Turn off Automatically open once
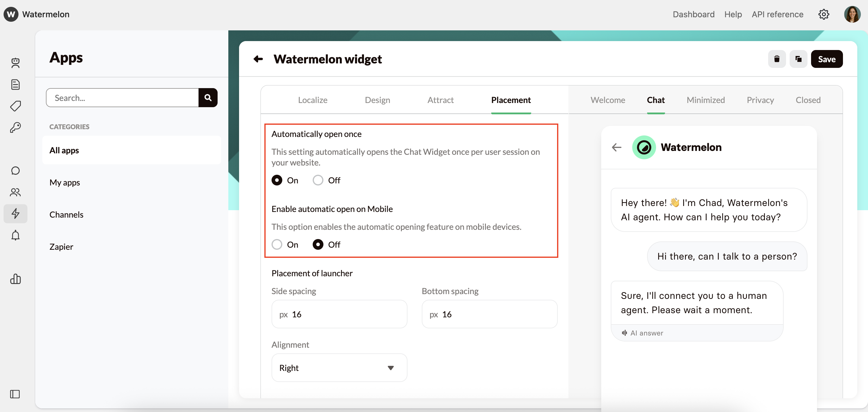The image size is (868, 412). (x=318, y=180)
